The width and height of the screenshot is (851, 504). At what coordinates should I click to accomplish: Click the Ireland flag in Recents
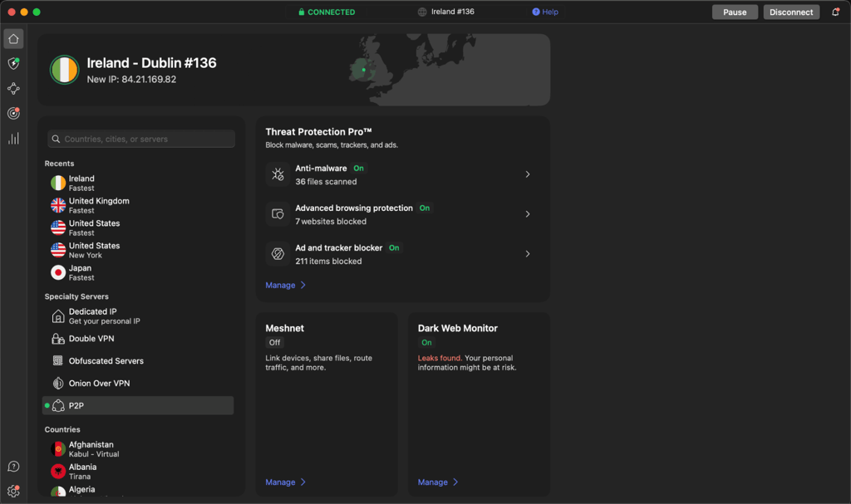(58, 183)
